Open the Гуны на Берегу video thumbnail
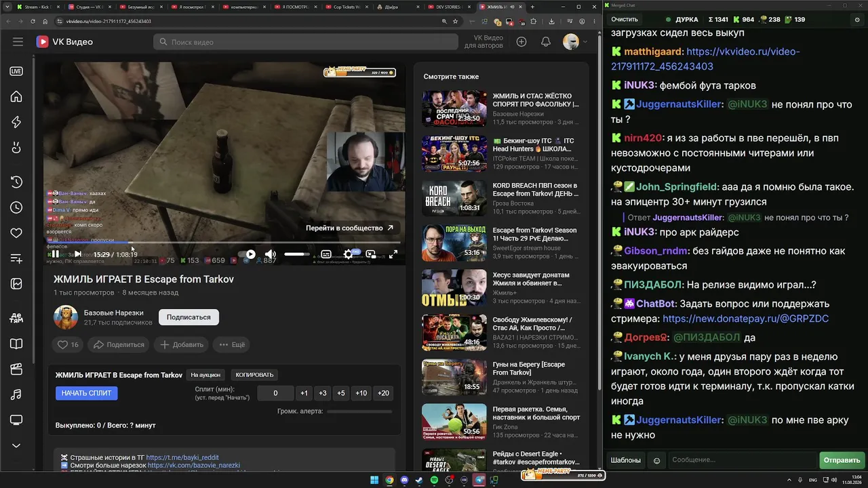 (454, 377)
